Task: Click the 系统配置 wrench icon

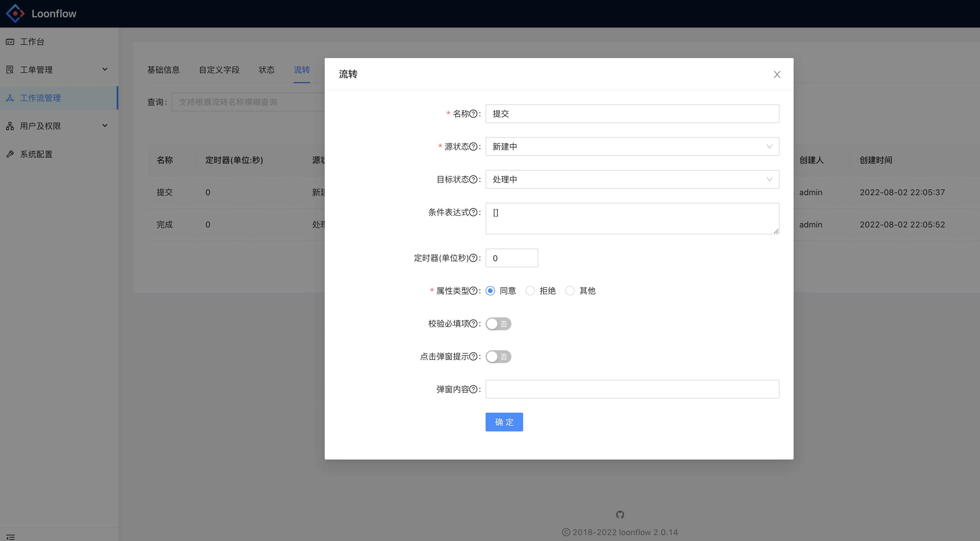Action: [10, 154]
